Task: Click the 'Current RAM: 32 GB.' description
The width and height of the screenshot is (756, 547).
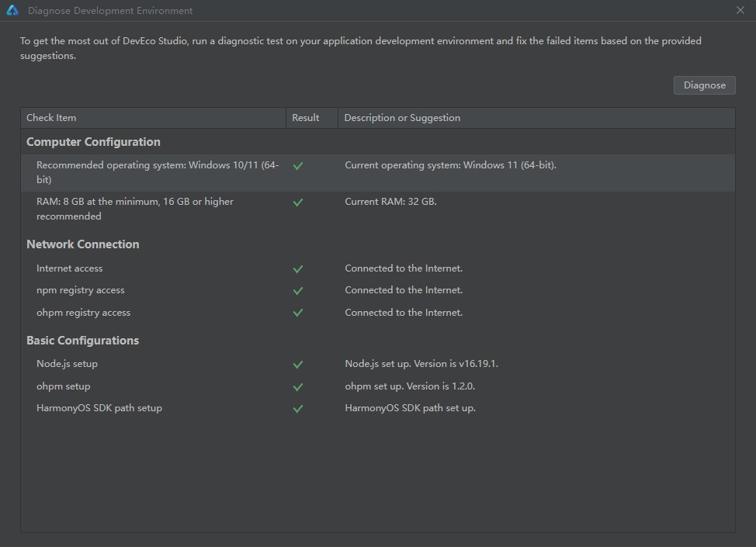Action: point(390,202)
